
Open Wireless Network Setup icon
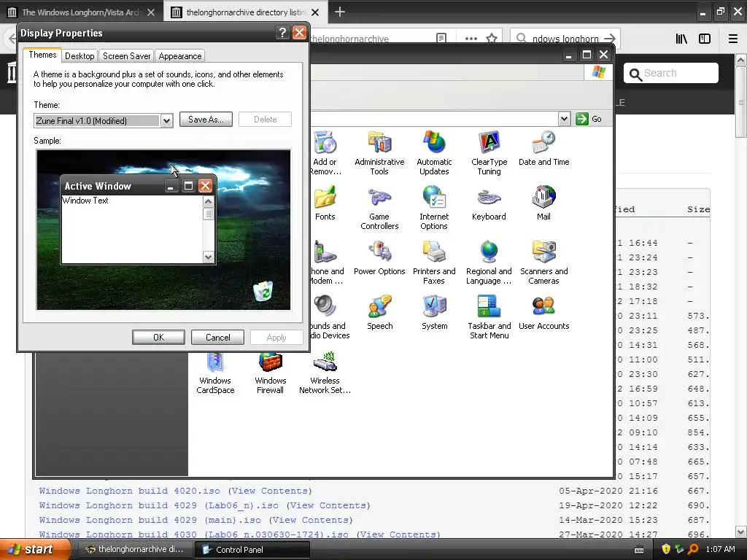pos(325,373)
